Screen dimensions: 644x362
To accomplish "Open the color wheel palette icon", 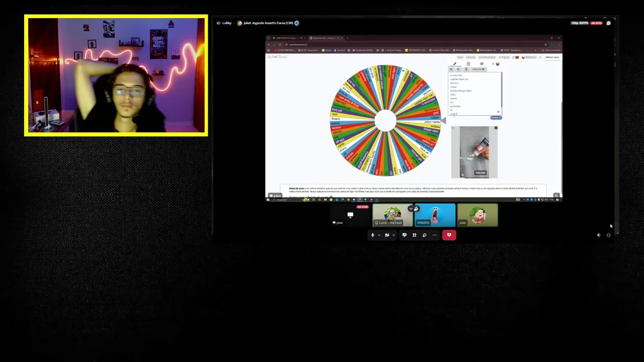I will click(498, 64).
